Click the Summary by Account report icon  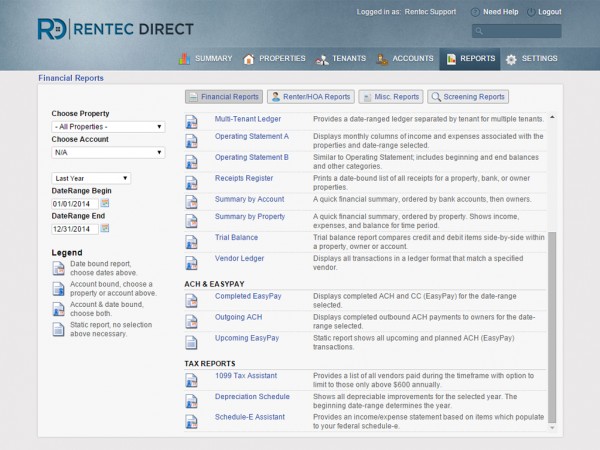(191, 202)
